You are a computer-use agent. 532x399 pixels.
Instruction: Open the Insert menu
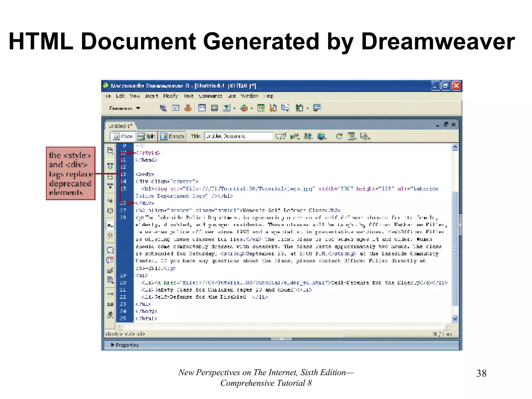[151, 96]
